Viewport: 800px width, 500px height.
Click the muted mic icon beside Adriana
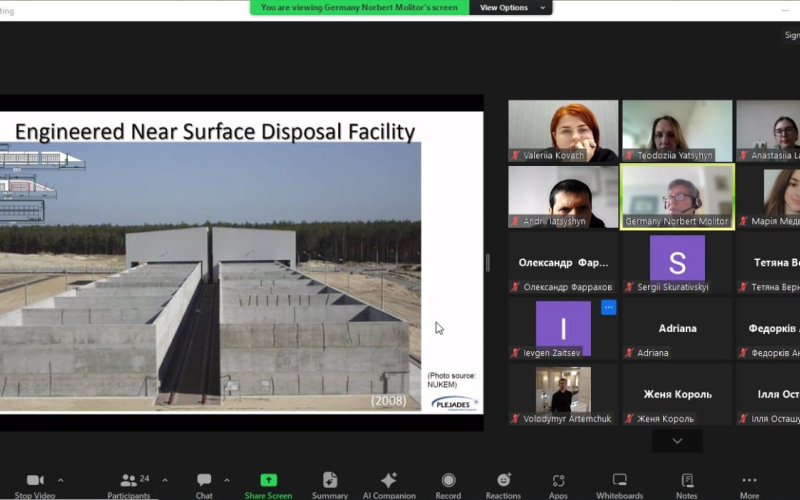(629, 353)
